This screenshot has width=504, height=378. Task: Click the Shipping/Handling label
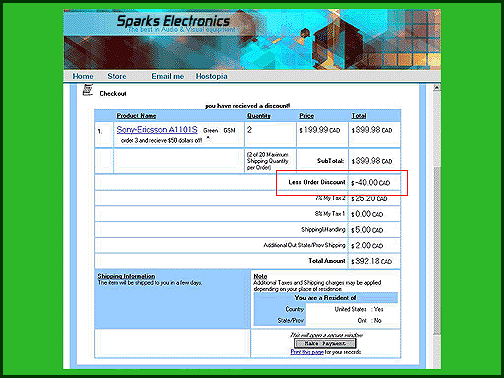pos(323,230)
